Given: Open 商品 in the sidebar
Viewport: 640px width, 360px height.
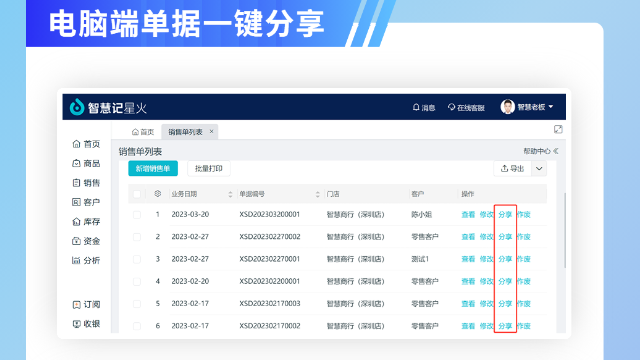Looking at the screenshot, I should pyautogui.click(x=86, y=163).
